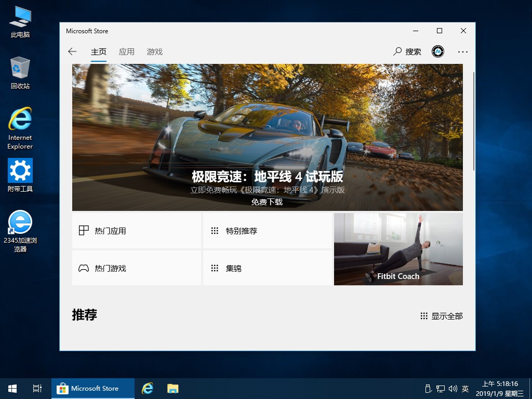Click 显示全部 next to 推荐
Viewport: 532px width, 399px height.
[442, 316]
